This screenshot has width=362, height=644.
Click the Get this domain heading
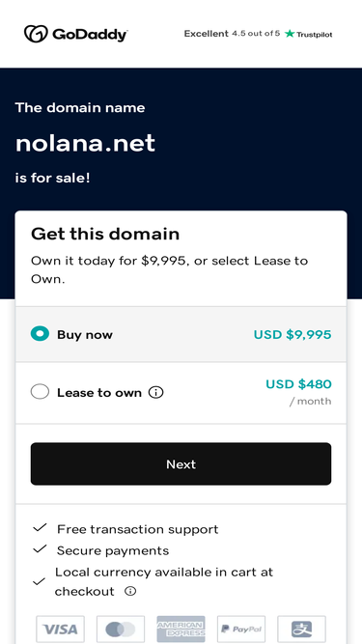(x=105, y=234)
